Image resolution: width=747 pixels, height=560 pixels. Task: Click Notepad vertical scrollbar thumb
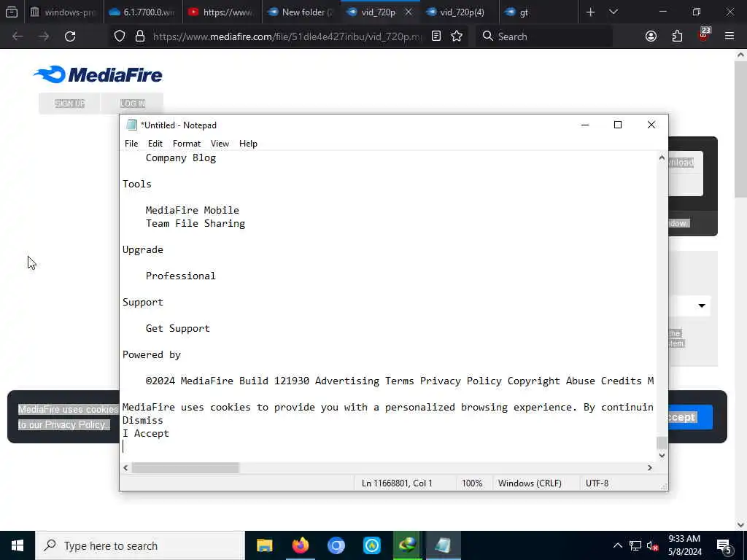(661, 443)
